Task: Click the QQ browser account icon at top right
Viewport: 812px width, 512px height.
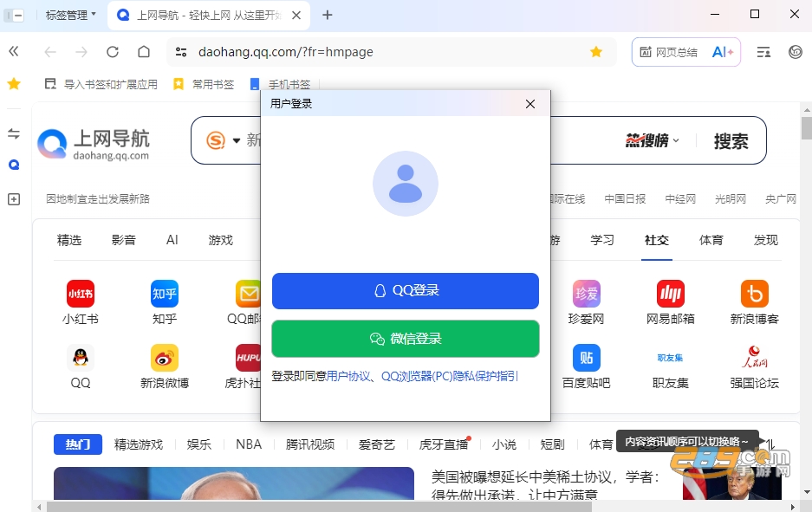Action: coord(795,52)
